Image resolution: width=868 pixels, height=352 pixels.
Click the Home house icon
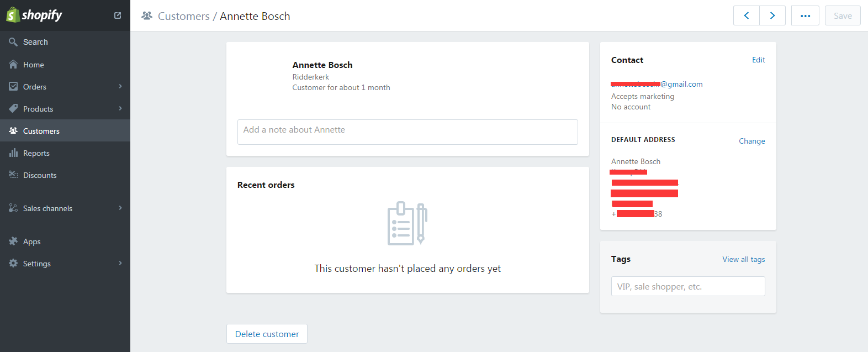click(x=13, y=65)
